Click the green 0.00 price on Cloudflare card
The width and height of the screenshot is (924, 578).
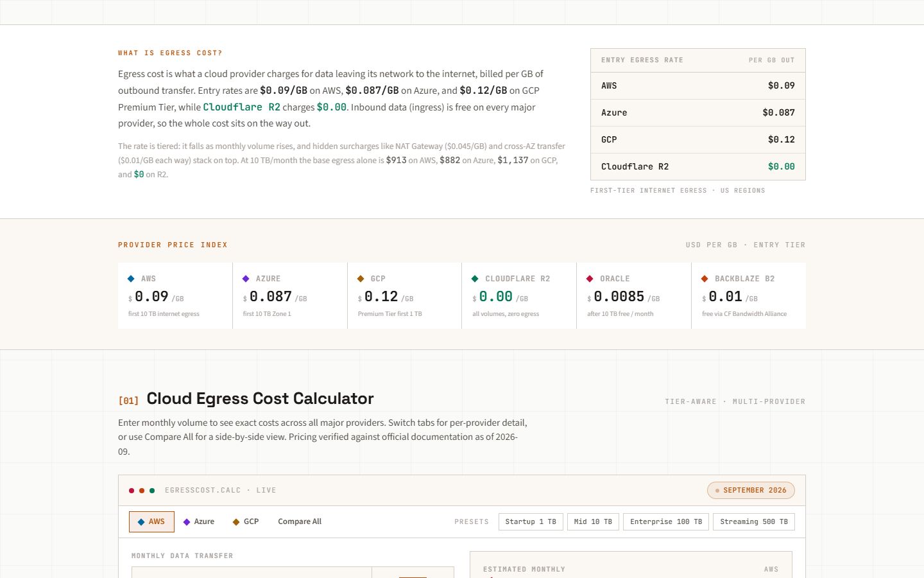coord(495,297)
